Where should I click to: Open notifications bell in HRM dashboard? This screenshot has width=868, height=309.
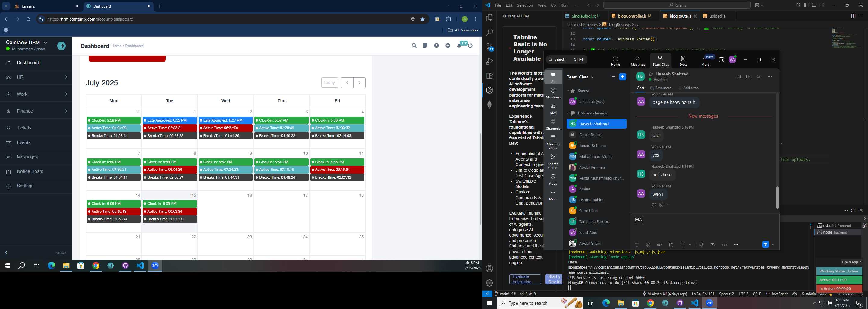[459, 46]
